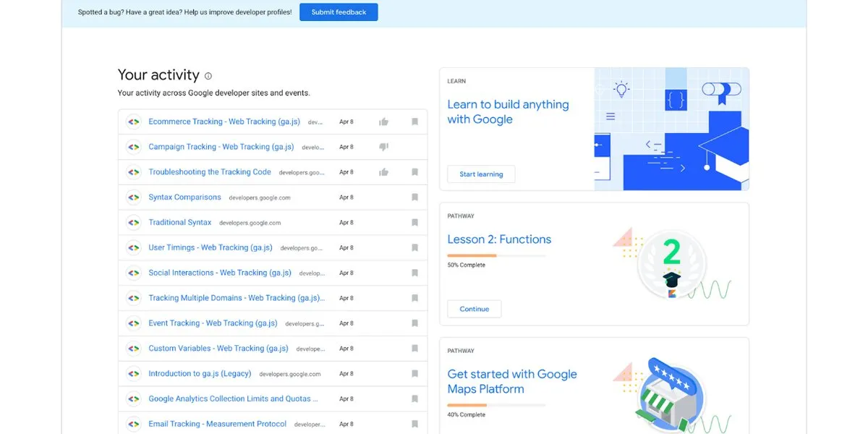Open User Timings - Web Tracking link

pyautogui.click(x=210, y=248)
